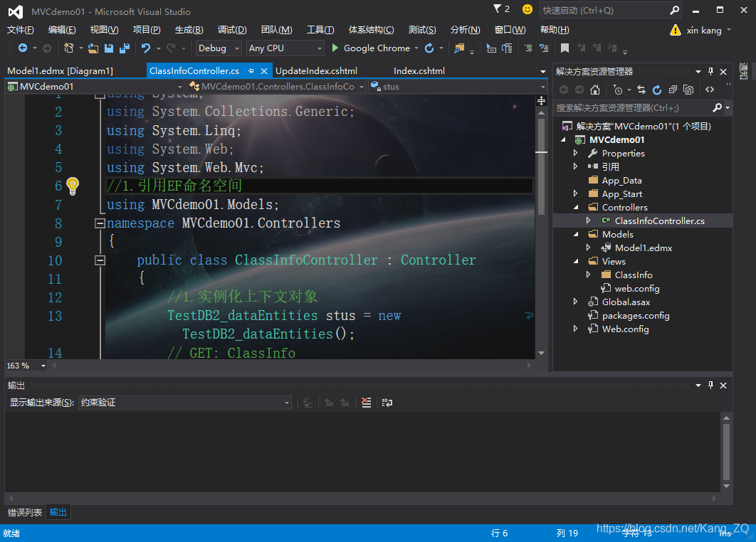This screenshot has width=756, height=542.
Task: Collapse the Controllers folder
Action: (576, 207)
